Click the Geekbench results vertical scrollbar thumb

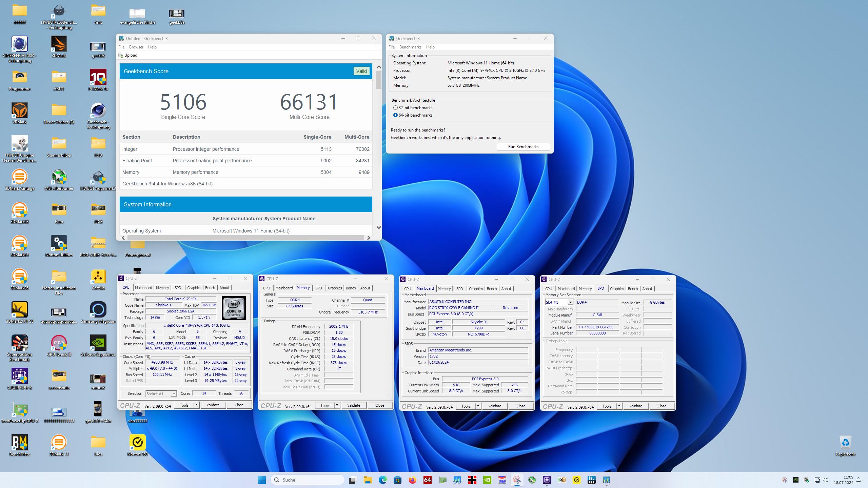pyautogui.click(x=379, y=80)
